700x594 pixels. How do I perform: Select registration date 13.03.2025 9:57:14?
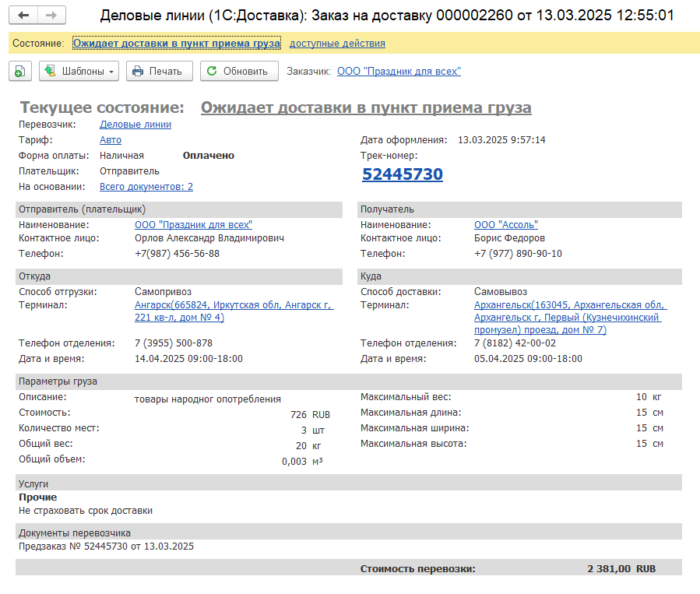(501, 140)
